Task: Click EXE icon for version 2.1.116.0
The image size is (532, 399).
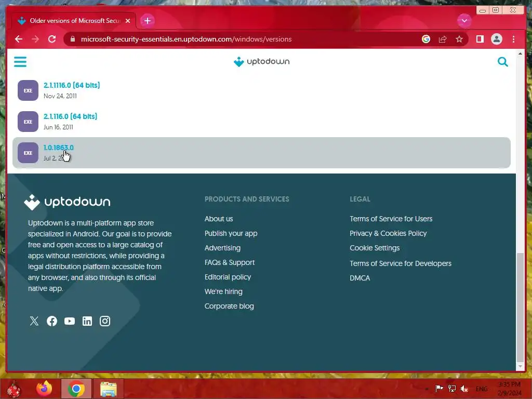Action: (28, 122)
